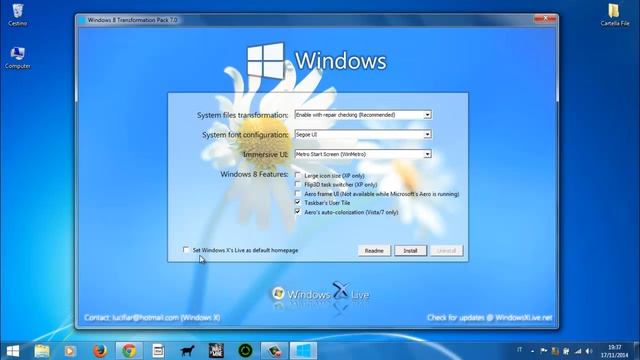Click the contact email link at bottom
Viewport: 640px width, 360px height.
tap(152, 318)
